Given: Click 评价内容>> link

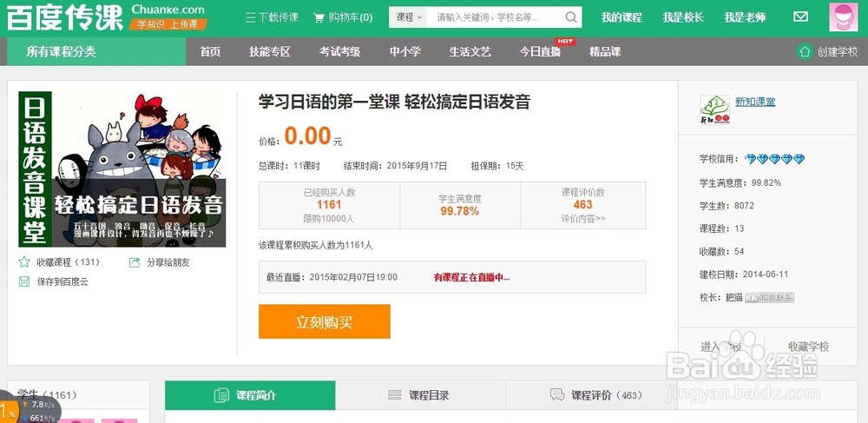Looking at the screenshot, I should pyautogui.click(x=583, y=219).
